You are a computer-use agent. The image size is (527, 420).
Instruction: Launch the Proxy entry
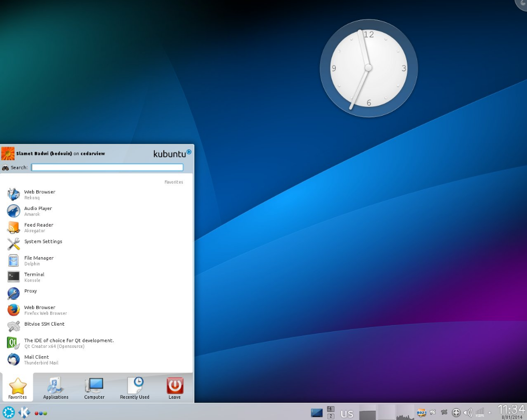[97, 293]
